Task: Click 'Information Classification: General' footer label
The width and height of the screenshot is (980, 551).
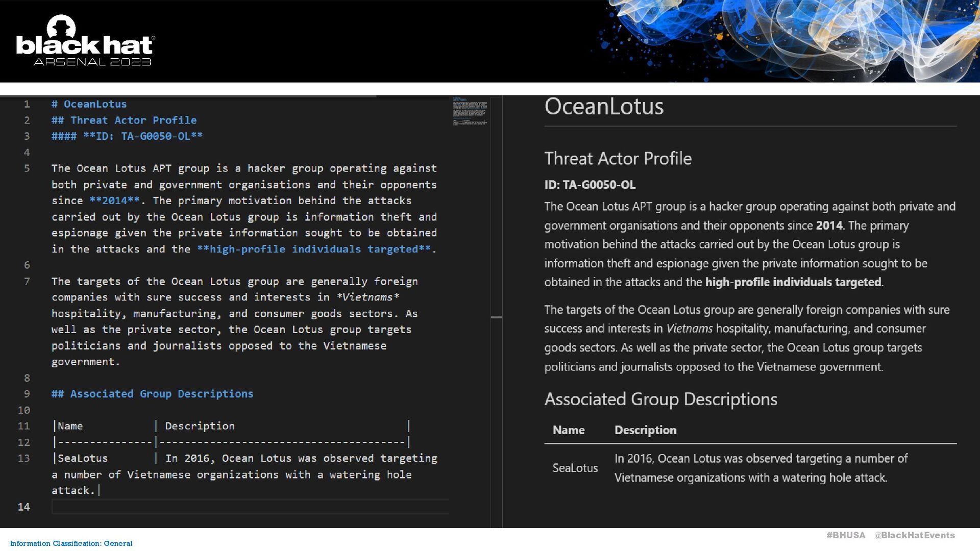Action: click(71, 543)
